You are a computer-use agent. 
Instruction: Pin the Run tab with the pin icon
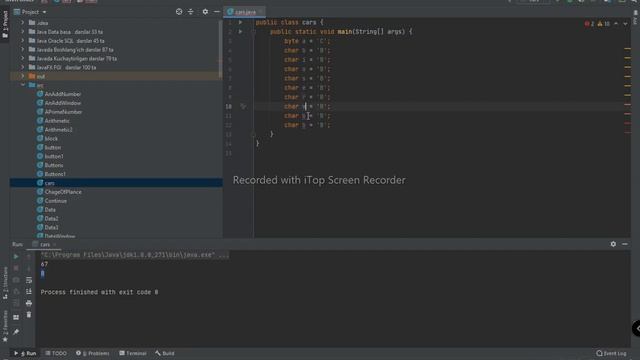click(x=16, y=332)
